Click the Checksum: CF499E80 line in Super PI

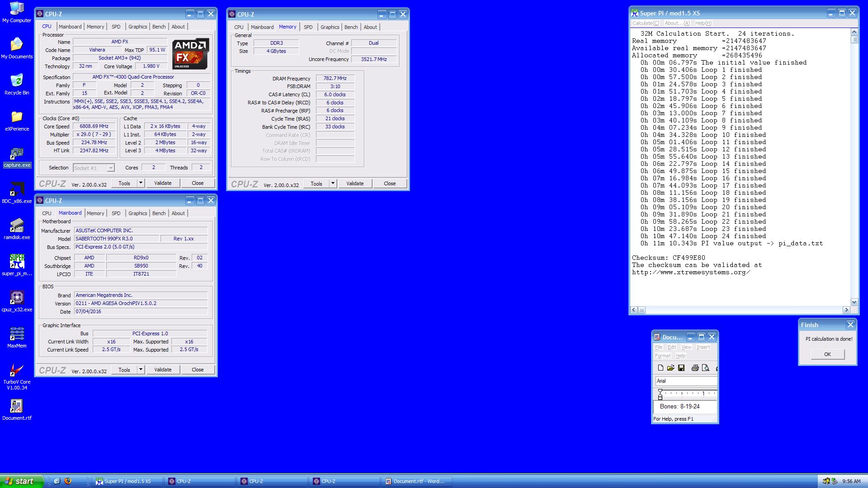[668, 258]
